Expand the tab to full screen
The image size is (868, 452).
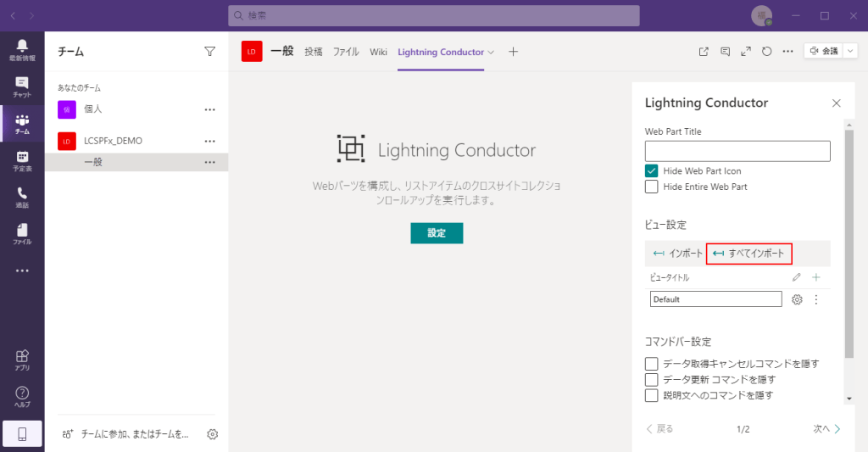(x=746, y=52)
